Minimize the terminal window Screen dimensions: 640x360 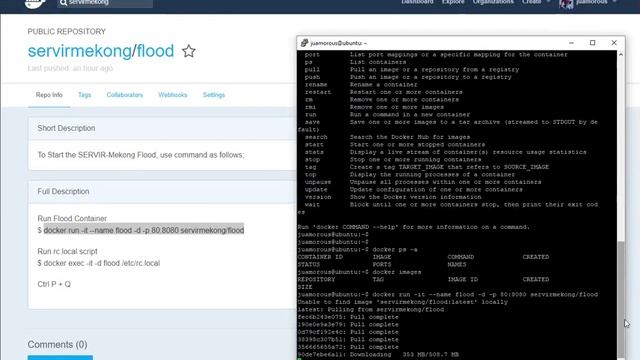571,43
